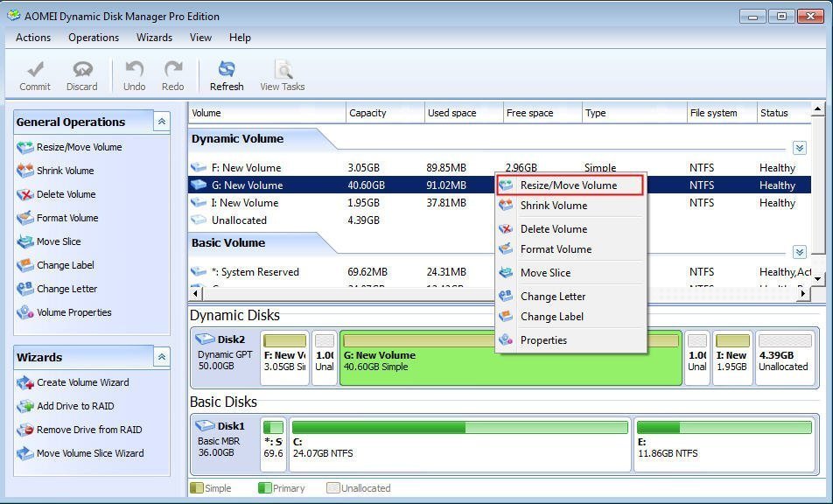The width and height of the screenshot is (833, 504).
Task: Choose Change Letter in context menu
Action: pyautogui.click(x=571, y=297)
